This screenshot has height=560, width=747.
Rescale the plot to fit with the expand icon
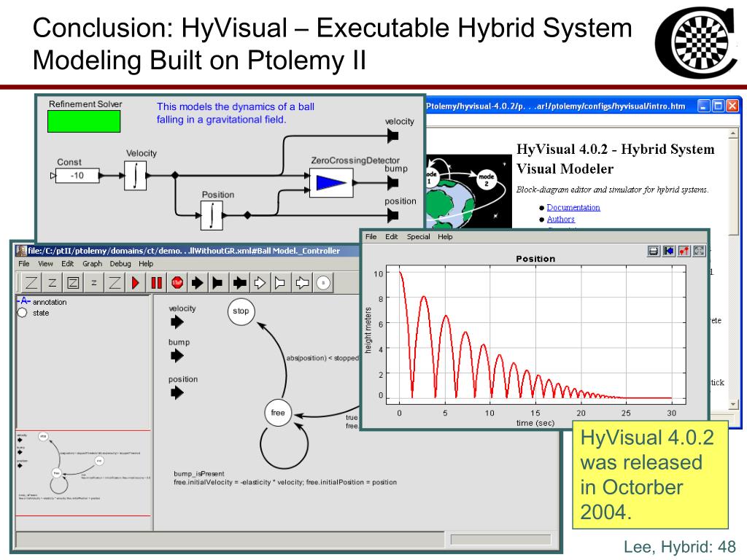[x=699, y=251]
